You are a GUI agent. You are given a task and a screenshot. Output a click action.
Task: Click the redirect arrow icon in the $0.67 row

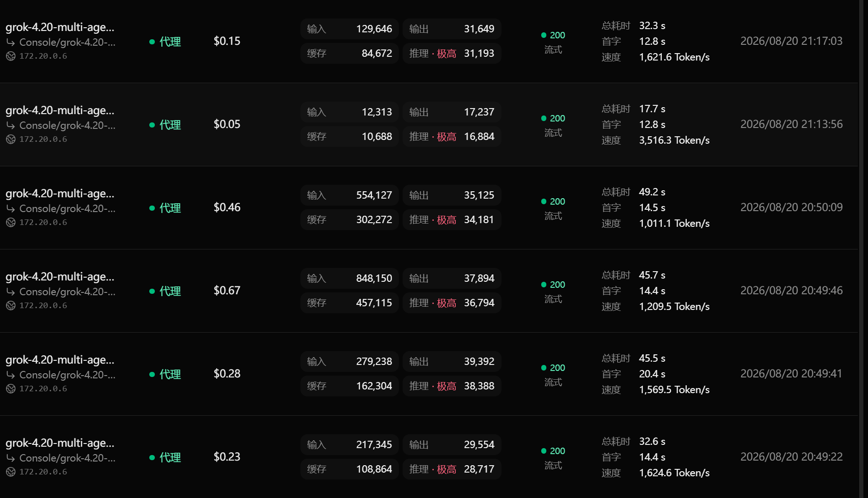point(11,292)
